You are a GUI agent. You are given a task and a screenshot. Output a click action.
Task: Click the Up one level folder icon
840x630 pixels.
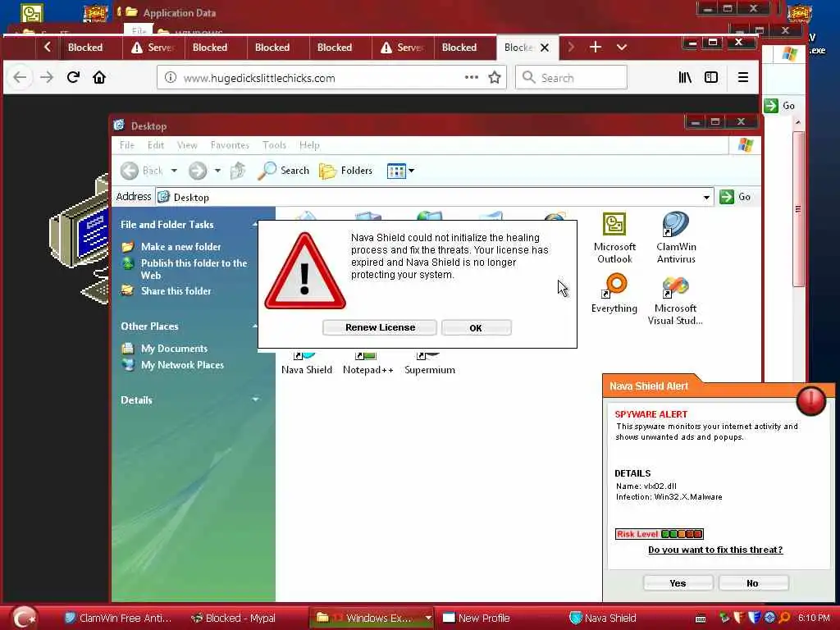[238, 171]
